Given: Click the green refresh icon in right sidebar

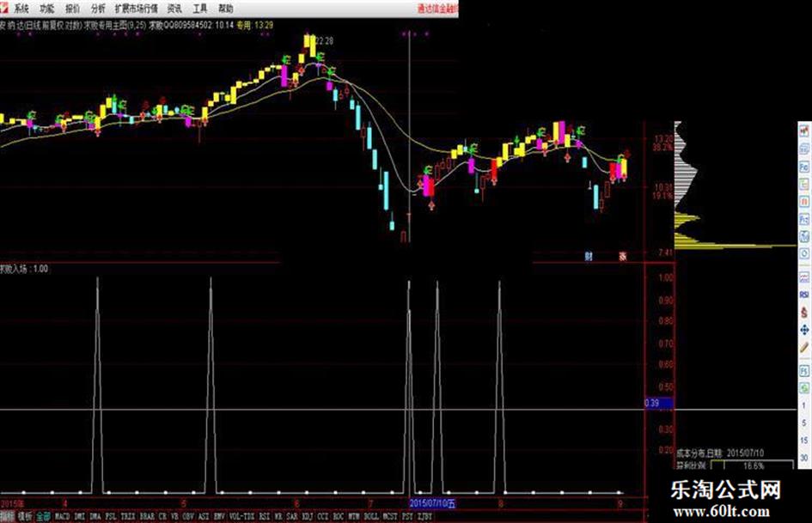Looking at the screenshot, I should click(x=804, y=388).
